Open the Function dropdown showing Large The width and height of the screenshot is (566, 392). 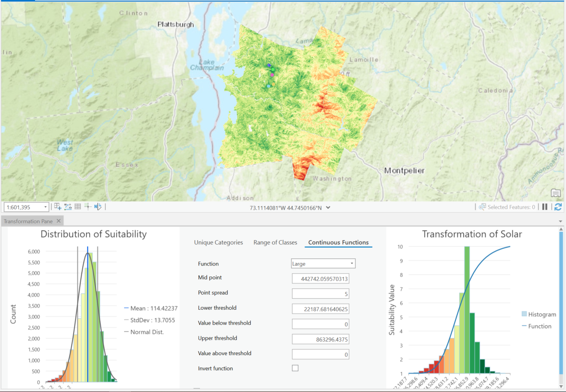click(x=323, y=263)
